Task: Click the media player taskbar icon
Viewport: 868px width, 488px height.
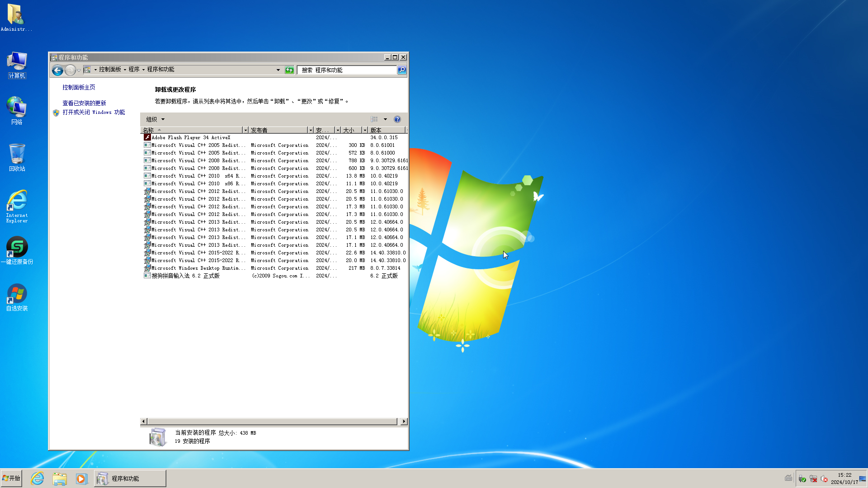Action: (81, 479)
